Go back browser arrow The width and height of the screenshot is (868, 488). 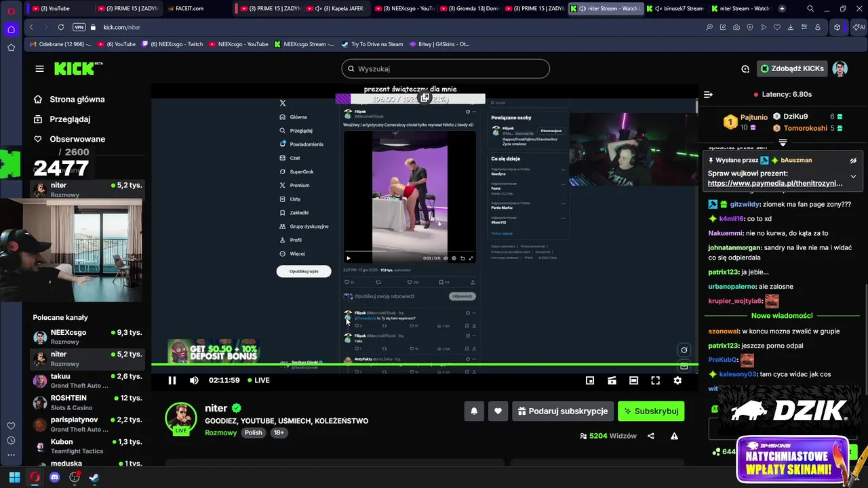point(31,27)
